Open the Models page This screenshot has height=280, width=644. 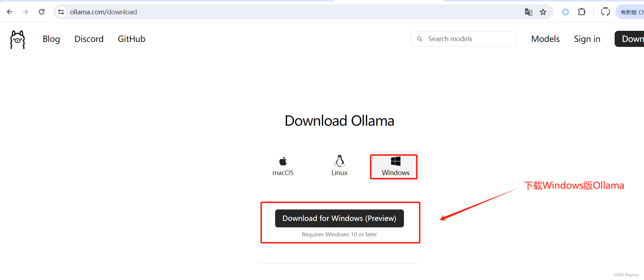(545, 39)
